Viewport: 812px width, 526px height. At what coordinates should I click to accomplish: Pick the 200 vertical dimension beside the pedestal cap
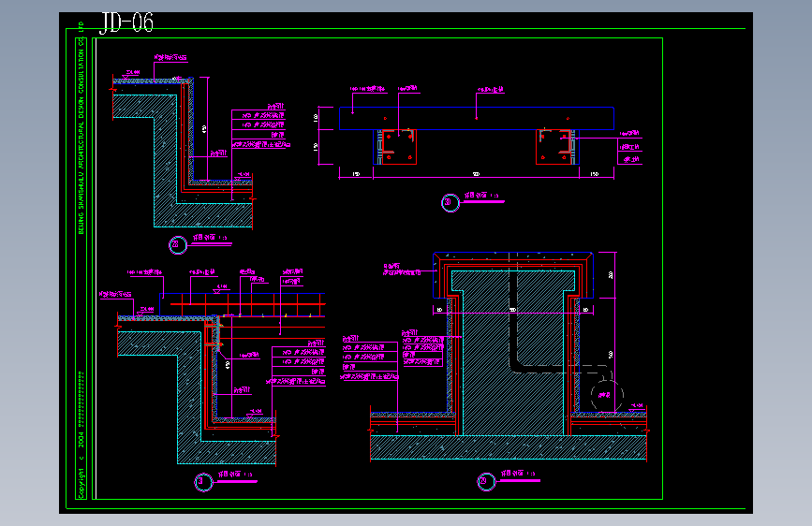[611, 275]
